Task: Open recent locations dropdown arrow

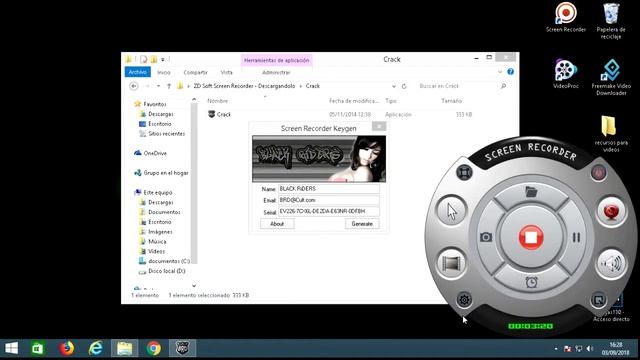Action: click(x=158, y=86)
